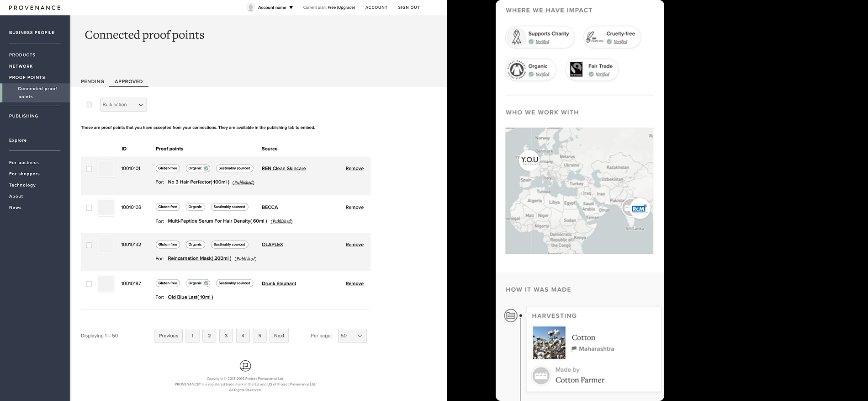Remove the OLAPLEX row
Viewport: 868px width, 401px height.
pyautogui.click(x=355, y=245)
